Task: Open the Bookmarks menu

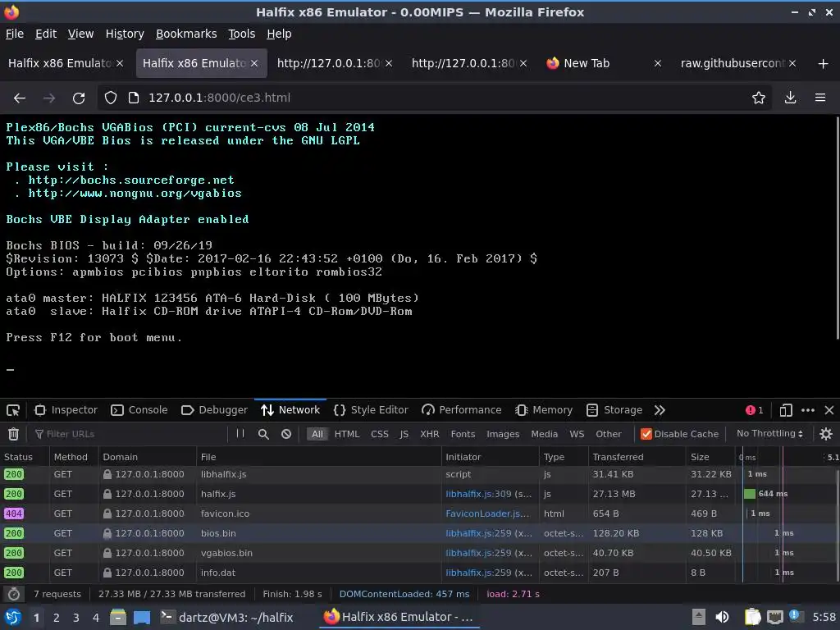Action: [x=186, y=34]
